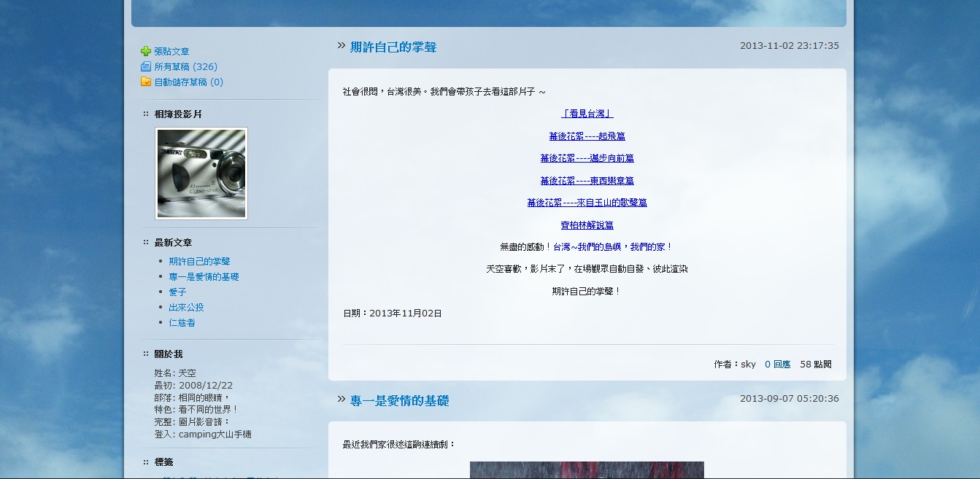Visit 幕後花絮----東西樂章篇 link
980x479 pixels.
tap(587, 181)
